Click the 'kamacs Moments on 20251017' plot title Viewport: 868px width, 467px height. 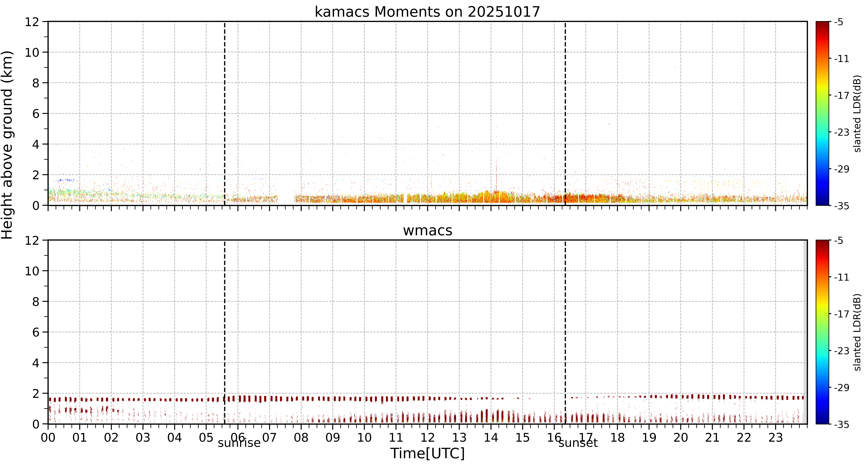(x=427, y=12)
